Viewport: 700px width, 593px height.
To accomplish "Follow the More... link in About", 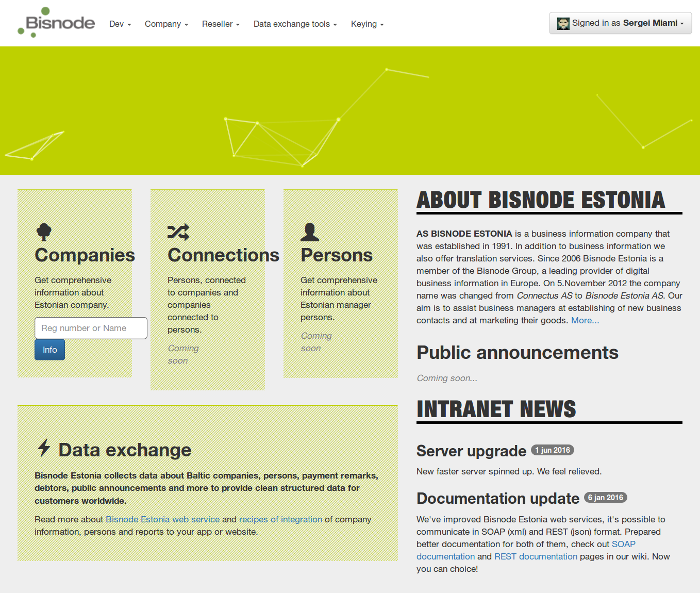I will tap(585, 320).
